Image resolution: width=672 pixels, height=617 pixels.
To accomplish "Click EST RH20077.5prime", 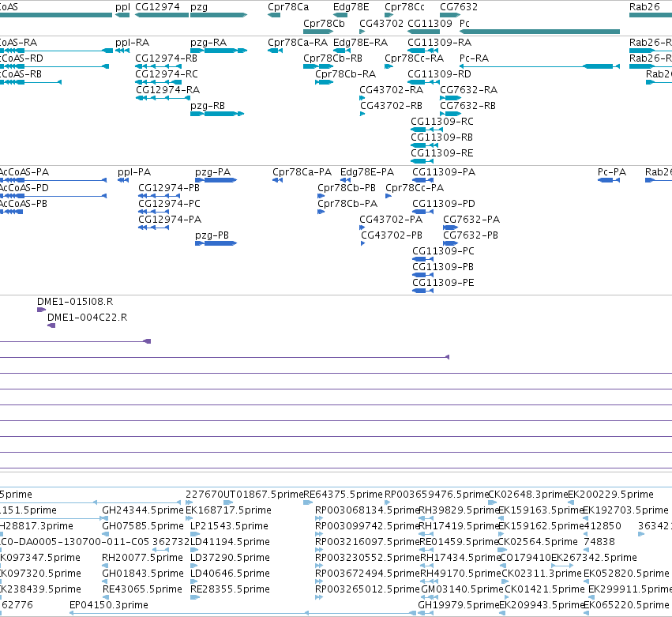I will click(x=142, y=558).
